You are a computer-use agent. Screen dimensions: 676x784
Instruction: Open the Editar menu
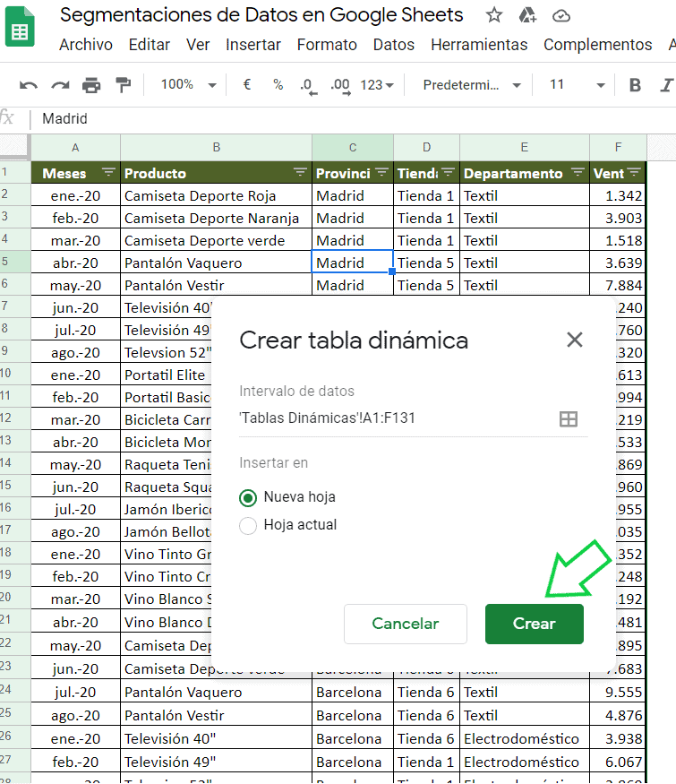pyautogui.click(x=150, y=45)
